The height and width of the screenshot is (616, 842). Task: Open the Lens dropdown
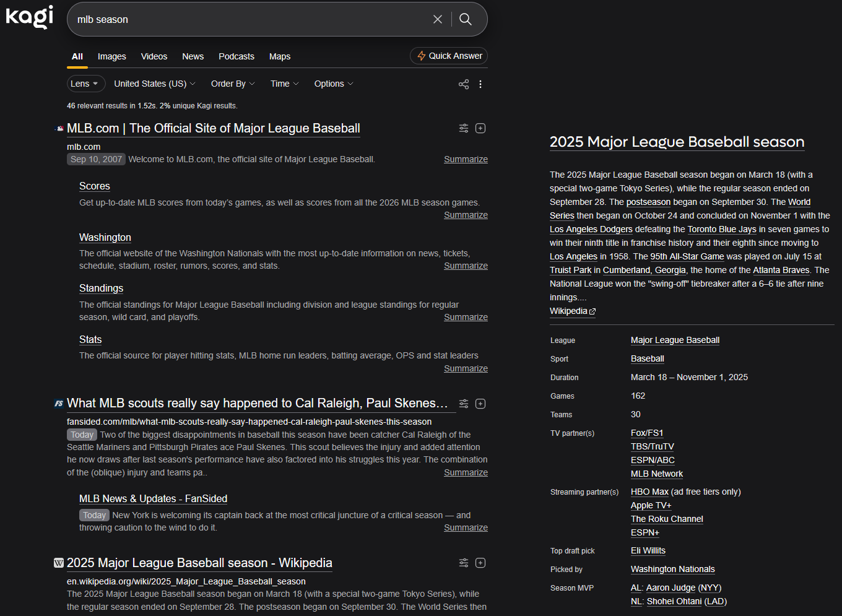(86, 84)
